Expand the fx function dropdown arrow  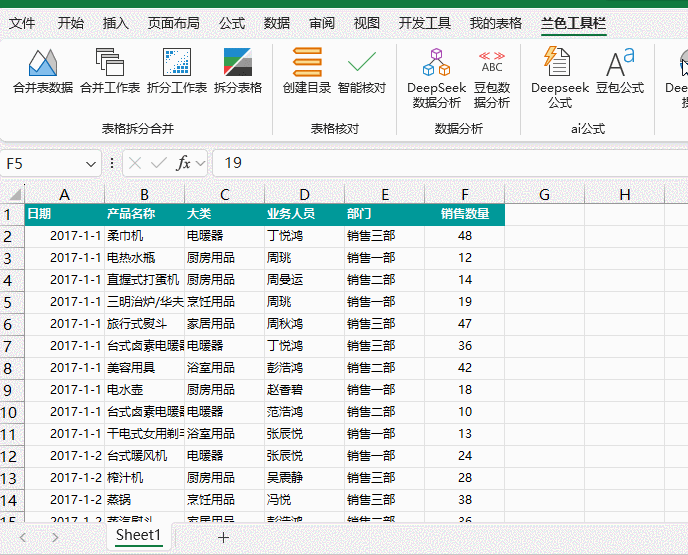[200, 164]
